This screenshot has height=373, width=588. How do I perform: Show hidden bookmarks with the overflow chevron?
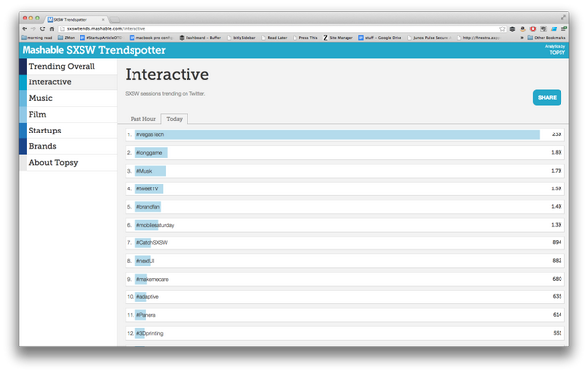click(521, 38)
